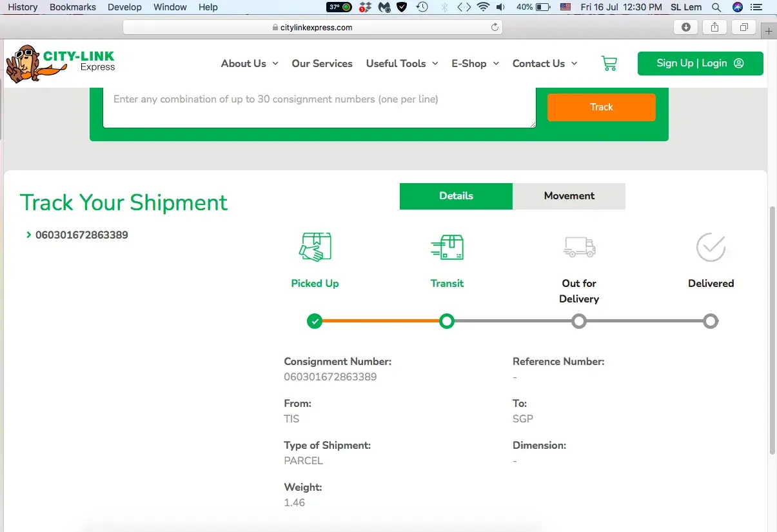Expand the About Us dropdown
This screenshot has height=532, width=777.
[250, 63]
